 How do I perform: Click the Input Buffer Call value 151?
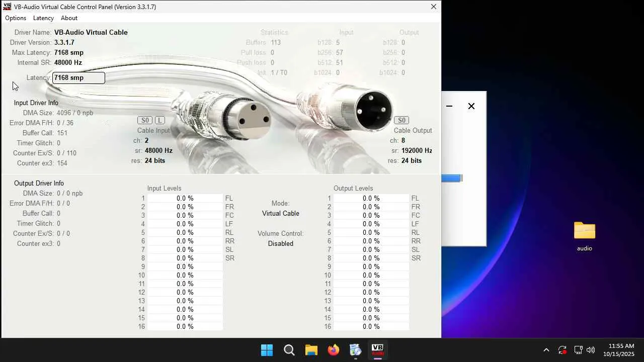pos(62,133)
